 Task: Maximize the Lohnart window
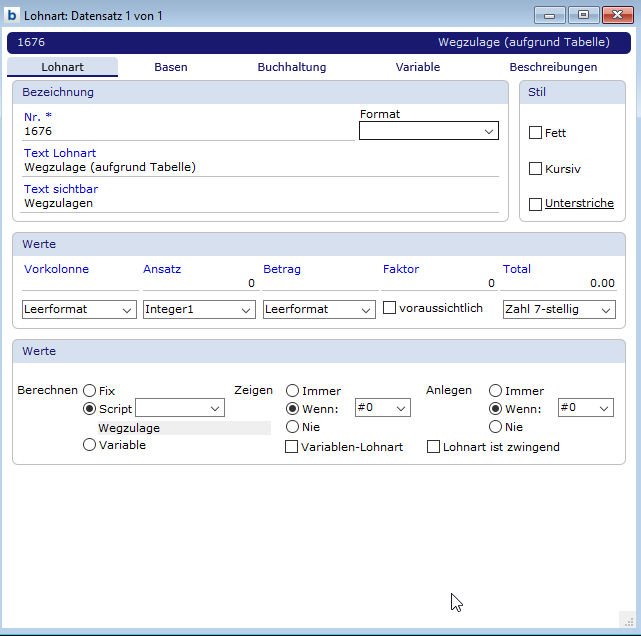[582, 15]
